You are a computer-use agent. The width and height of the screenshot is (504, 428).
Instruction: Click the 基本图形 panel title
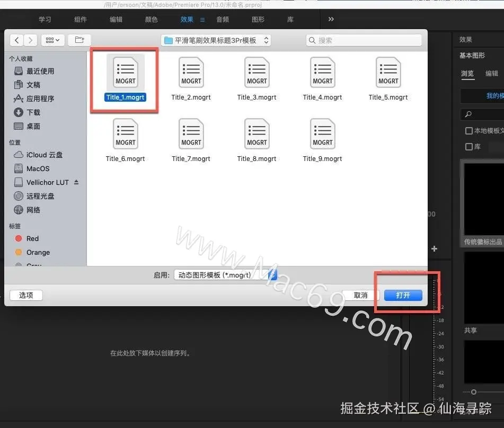tap(472, 56)
